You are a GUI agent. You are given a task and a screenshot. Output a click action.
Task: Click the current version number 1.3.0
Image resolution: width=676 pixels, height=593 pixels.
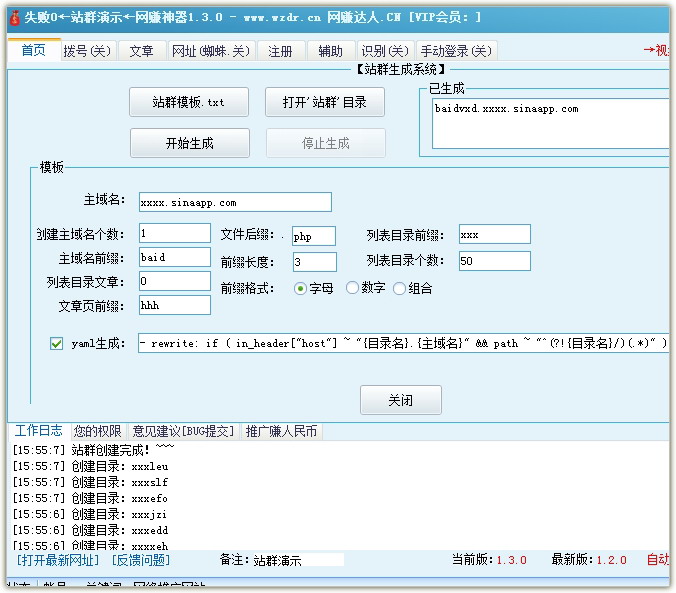pos(512,560)
